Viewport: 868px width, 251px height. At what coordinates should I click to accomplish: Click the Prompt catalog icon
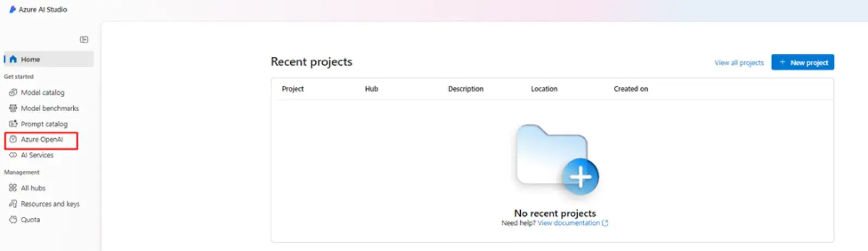[13, 124]
